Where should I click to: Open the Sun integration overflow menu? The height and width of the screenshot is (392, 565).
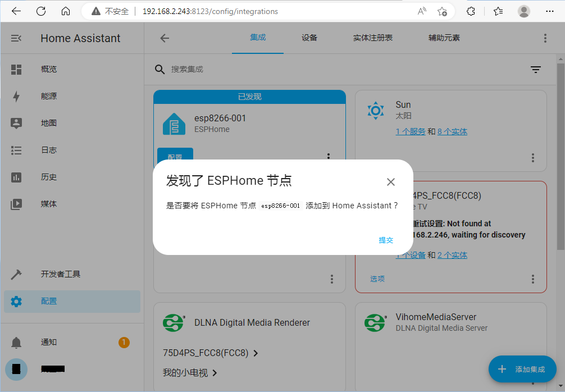(x=533, y=158)
